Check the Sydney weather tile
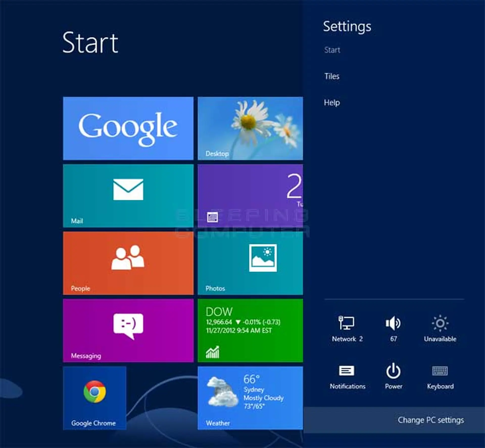 point(250,397)
